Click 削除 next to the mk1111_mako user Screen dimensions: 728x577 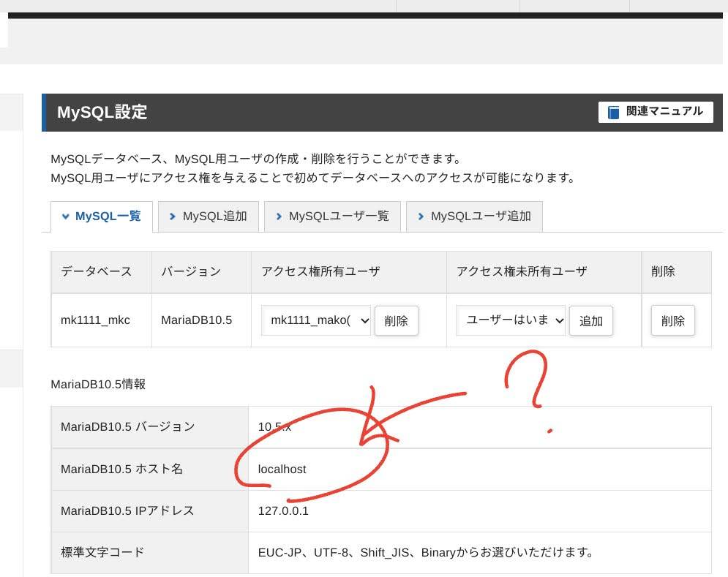tap(396, 321)
